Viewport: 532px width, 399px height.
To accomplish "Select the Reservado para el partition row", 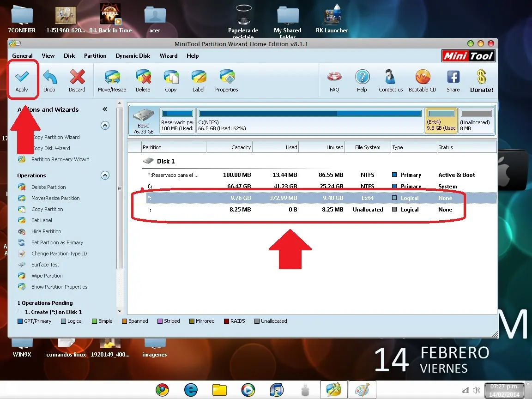I will tap(321, 175).
